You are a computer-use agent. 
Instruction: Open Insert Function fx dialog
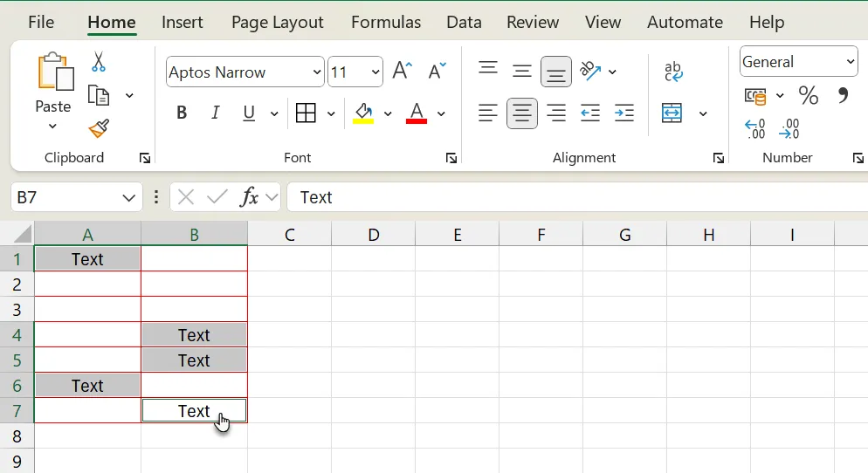tap(250, 197)
